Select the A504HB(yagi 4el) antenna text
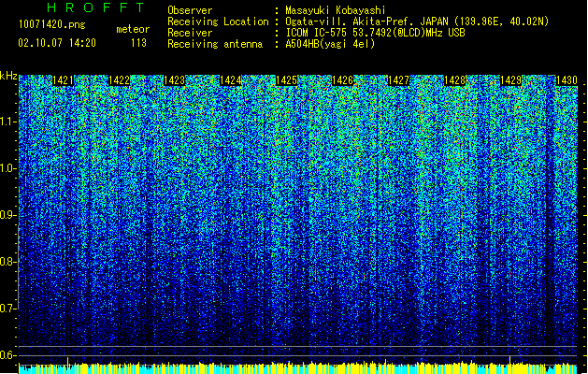This screenshot has width=588, height=374. click(330, 44)
